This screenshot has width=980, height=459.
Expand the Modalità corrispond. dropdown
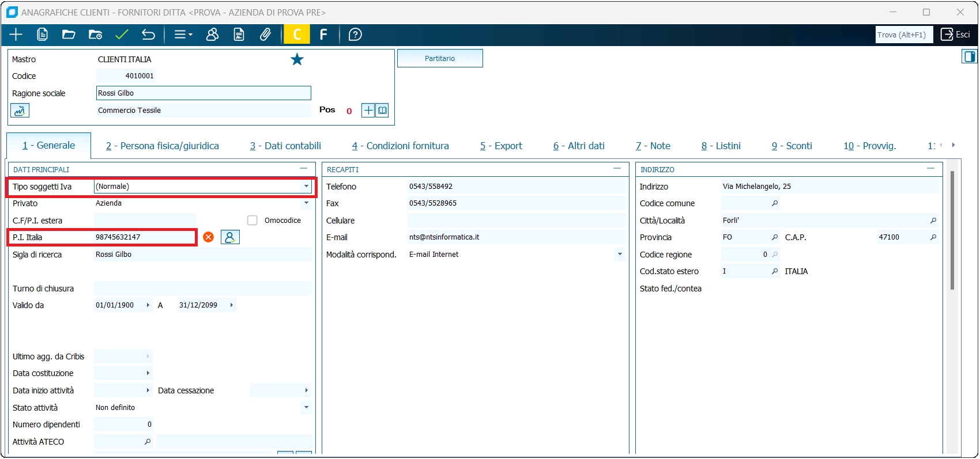620,255
